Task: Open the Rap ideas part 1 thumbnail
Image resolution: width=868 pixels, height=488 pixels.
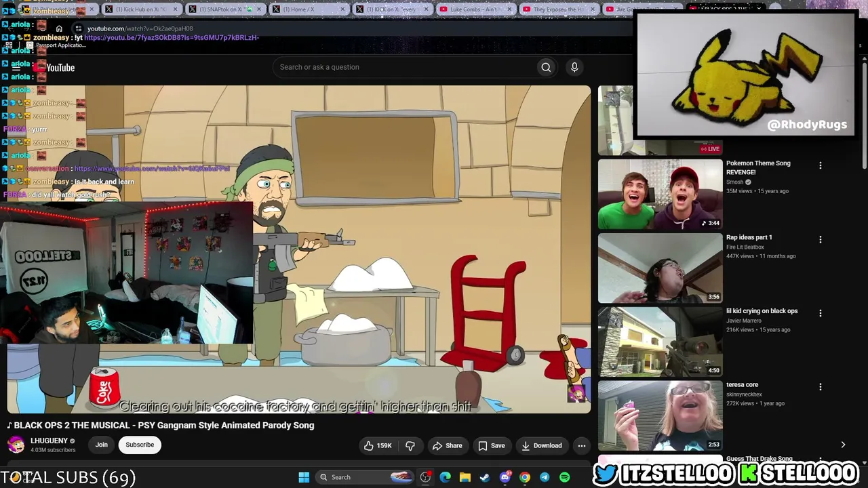Action: pos(660,268)
